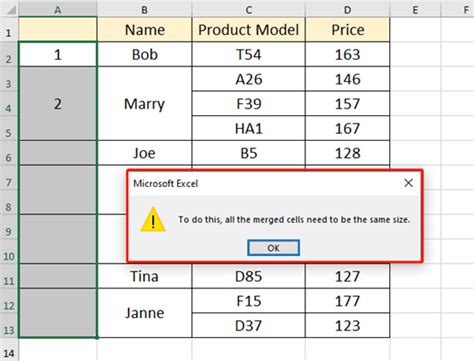Click price cell 127
The height and width of the screenshot is (361, 474).
(347, 276)
